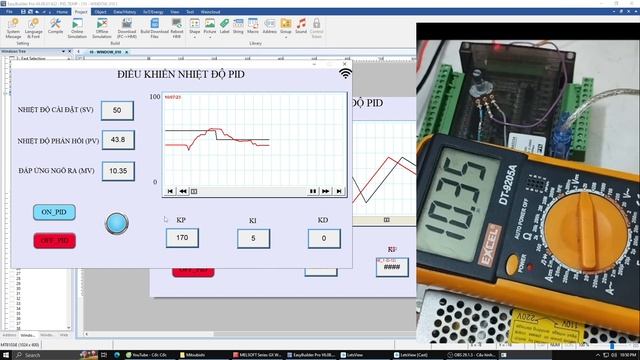This screenshot has width=640, height=360.
Task: Open OBS taskbar item
Action: coord(471,355)
